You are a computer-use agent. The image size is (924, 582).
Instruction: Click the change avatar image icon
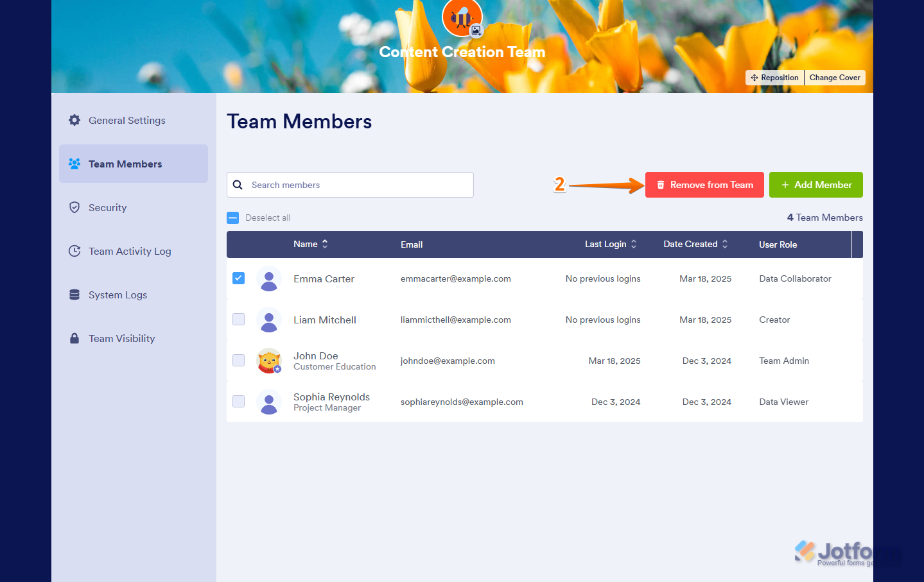click(x=476, y=30)
